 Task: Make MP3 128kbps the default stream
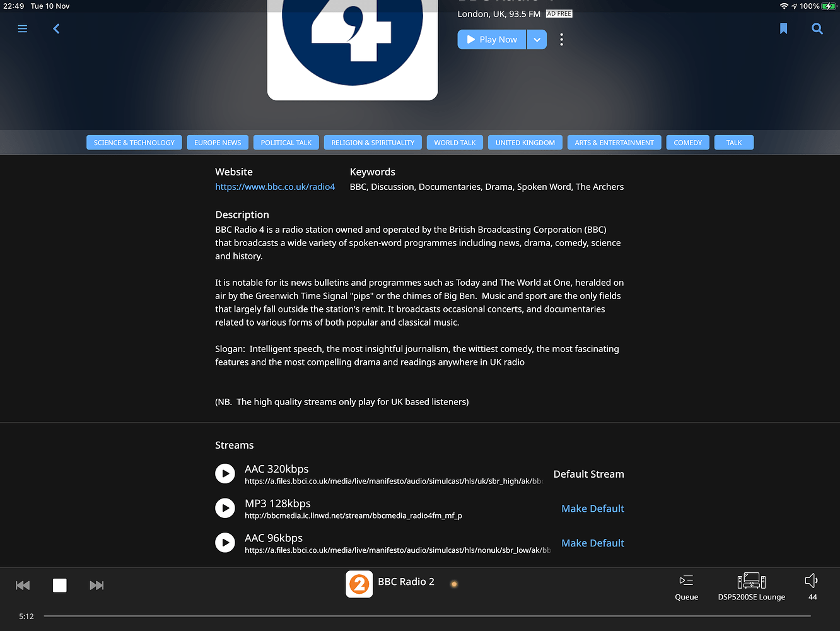pos(593,509)
